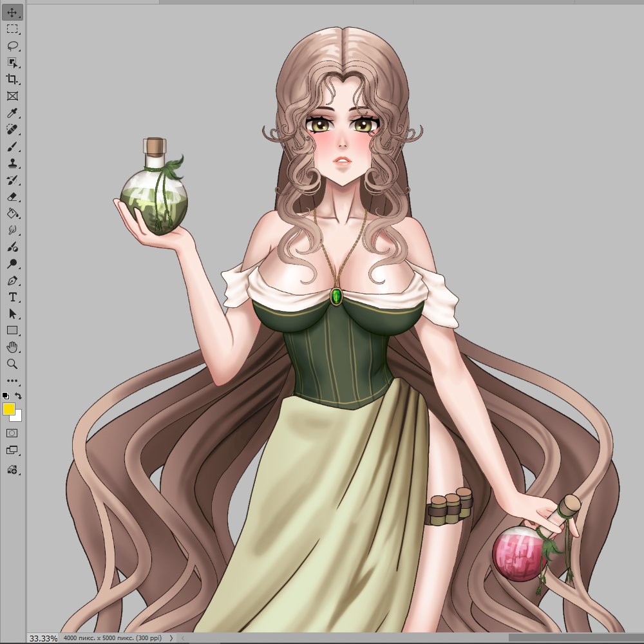The width and height of the screenshot is (644, 644).
Task: Choose the Path Selection arrow tool
Action: click(x=12, y=314)
